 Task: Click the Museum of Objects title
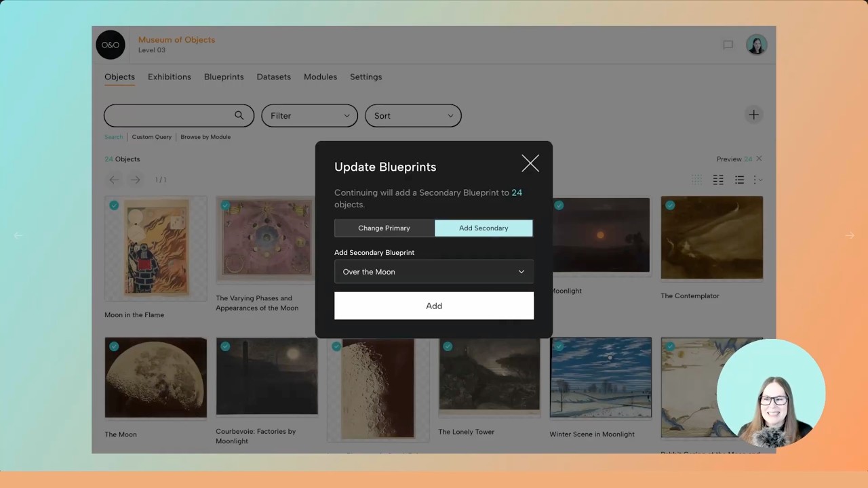pyautogui.click(x=176, y=39)
